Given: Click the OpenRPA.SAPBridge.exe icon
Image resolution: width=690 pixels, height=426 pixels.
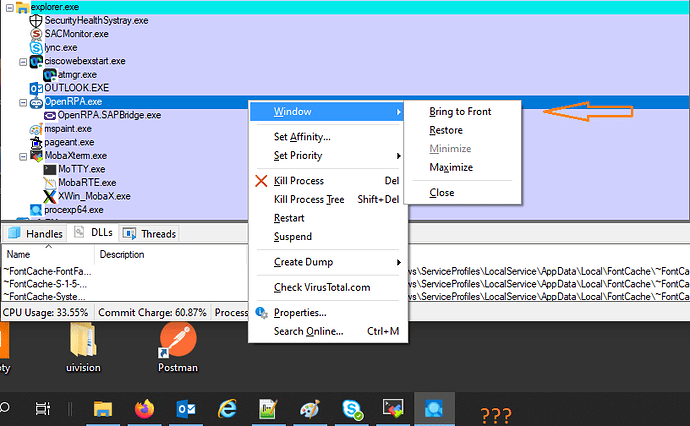Looking at the screenshot, I should pos(50,115).
